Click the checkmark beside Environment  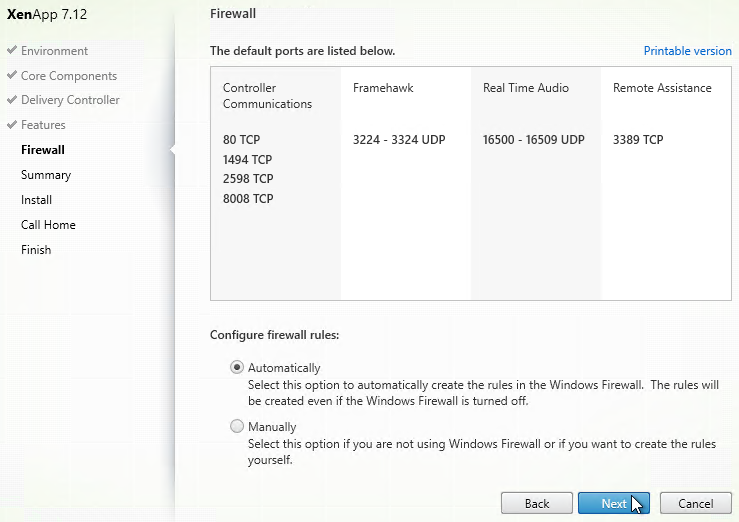tap(12, 49)
